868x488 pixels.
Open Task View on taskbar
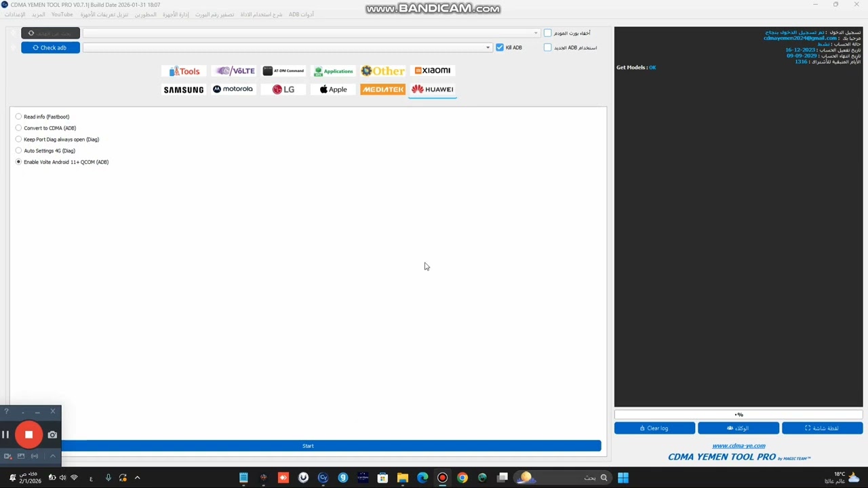(502, 478)
